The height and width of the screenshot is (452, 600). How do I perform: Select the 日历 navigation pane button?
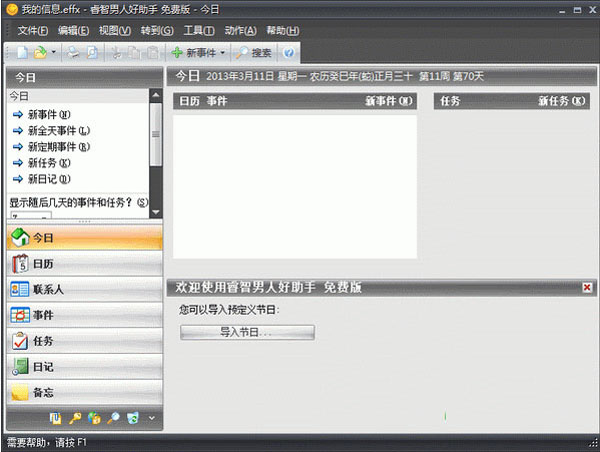tap(85, 264)
